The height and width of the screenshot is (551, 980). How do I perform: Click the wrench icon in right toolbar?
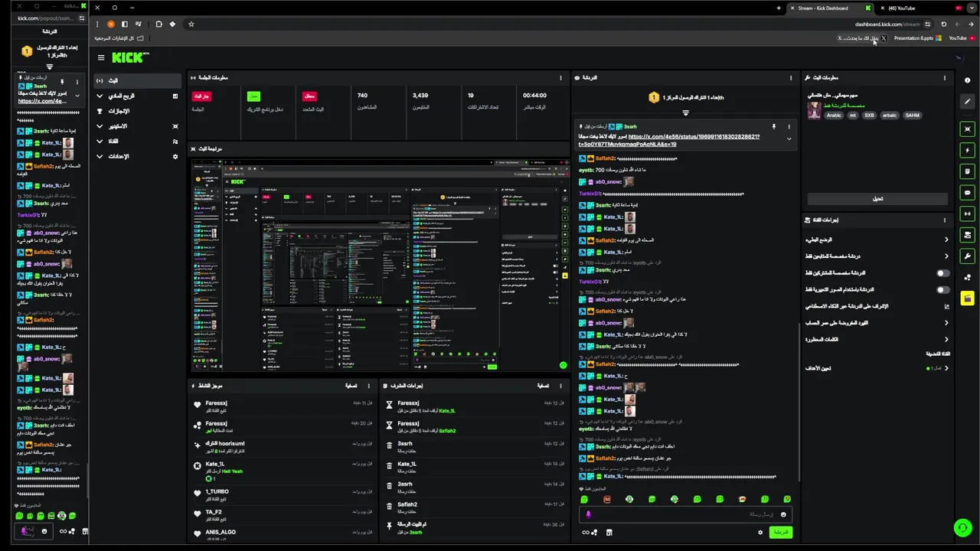tap(968, 256)
